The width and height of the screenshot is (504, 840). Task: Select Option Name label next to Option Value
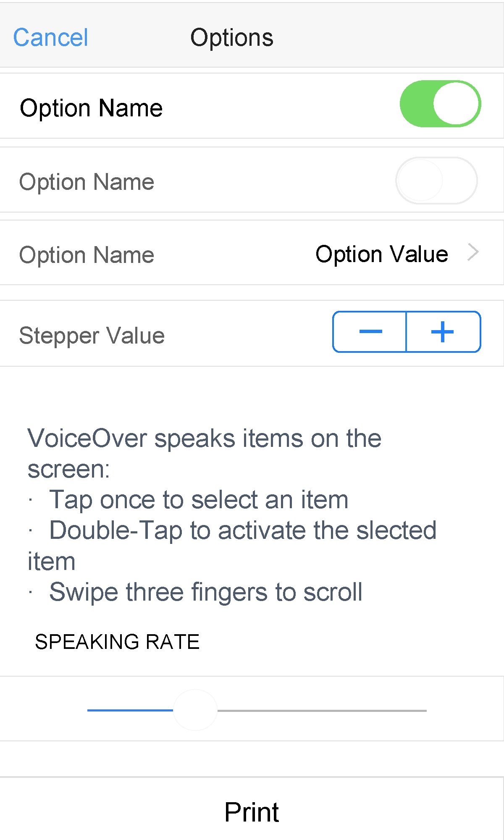click(x=87, y=255)
